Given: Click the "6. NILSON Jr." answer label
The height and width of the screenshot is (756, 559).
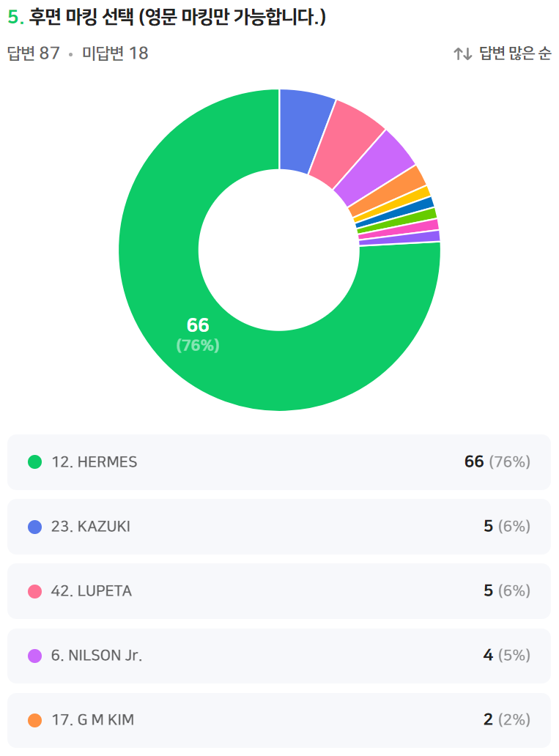Looking at the screenshot, I should tap(97, 656).
